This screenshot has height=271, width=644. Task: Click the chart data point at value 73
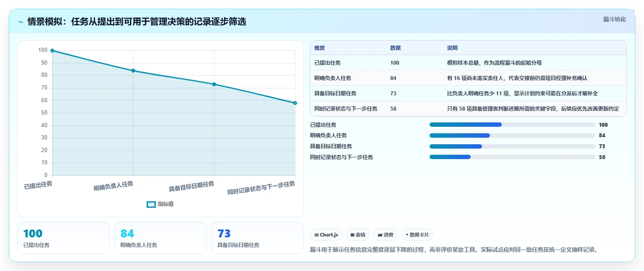(214, 84)
